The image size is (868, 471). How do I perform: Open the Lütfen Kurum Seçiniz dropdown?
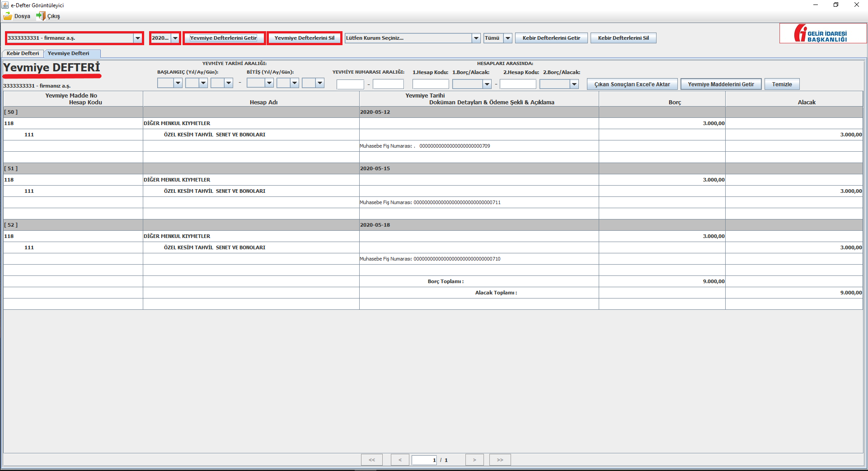pyautogui.click(x=476, y=38)
